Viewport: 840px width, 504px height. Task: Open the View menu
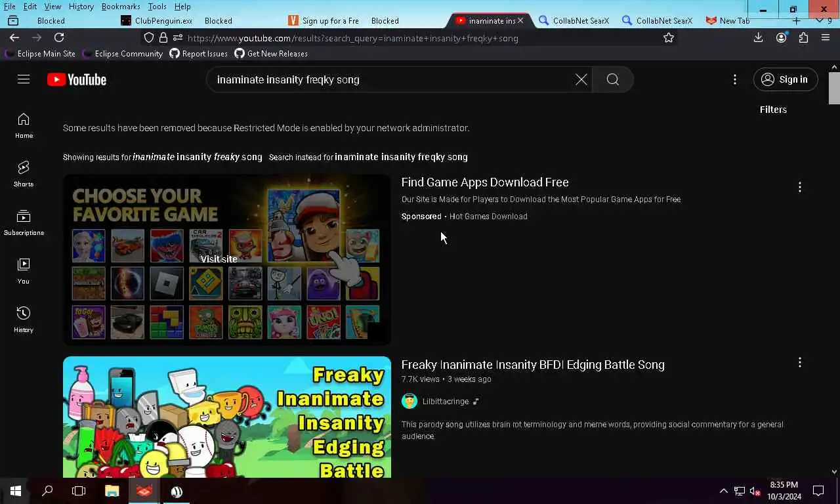point(52,7)
